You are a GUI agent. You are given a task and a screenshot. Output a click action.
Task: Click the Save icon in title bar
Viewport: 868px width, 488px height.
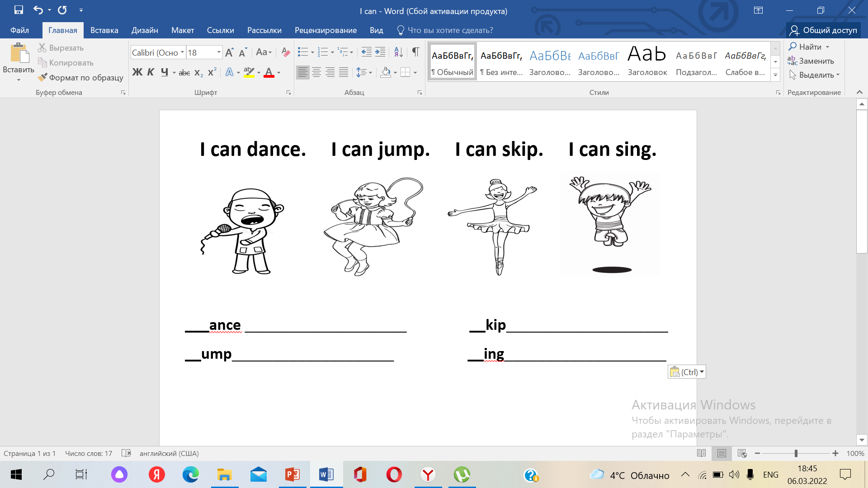click(x=19, y=10)
